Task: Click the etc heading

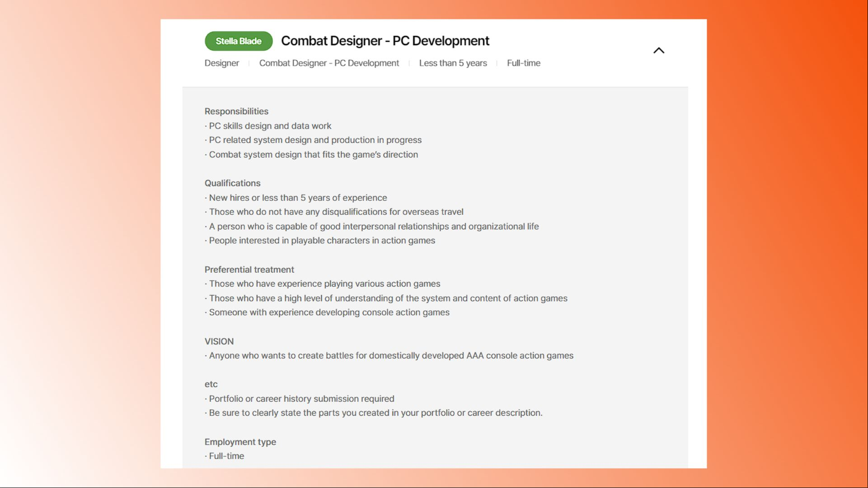Action: click(211, 385)
